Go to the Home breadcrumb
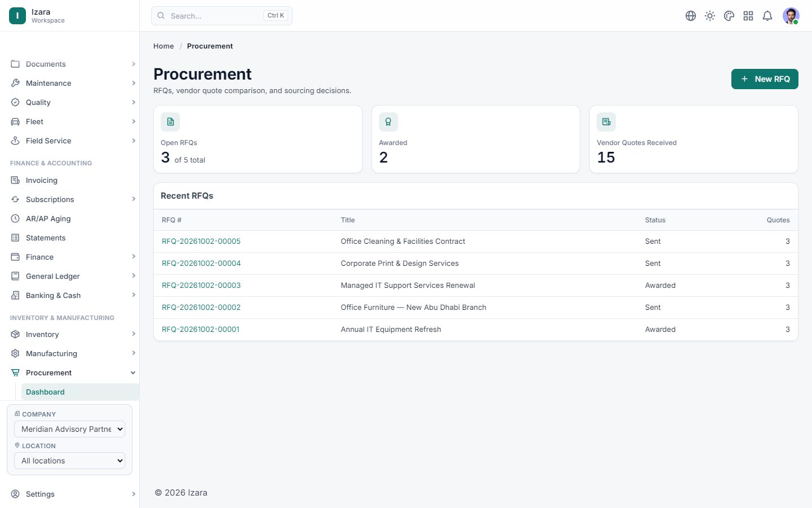 pos(164,46)
